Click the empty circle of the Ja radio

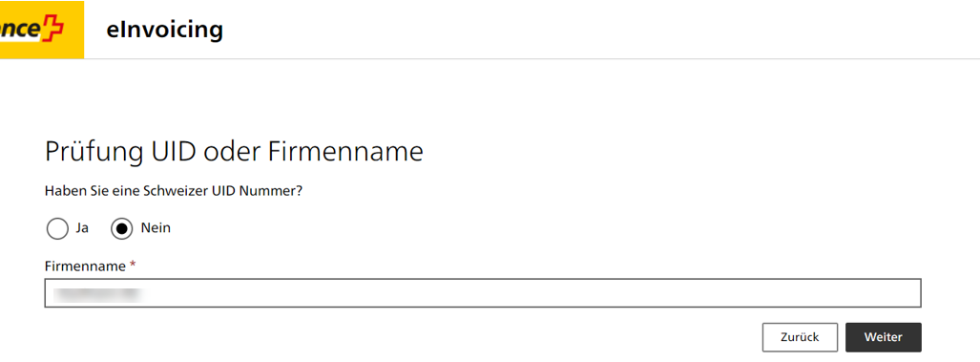pyautogui.click(x=57, y=229)
